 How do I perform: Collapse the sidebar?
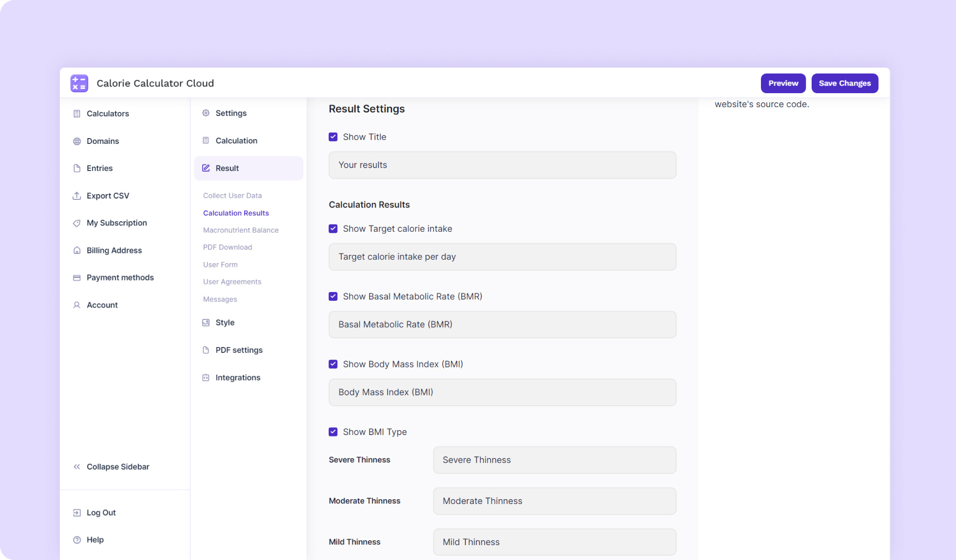tap(117, 466)
